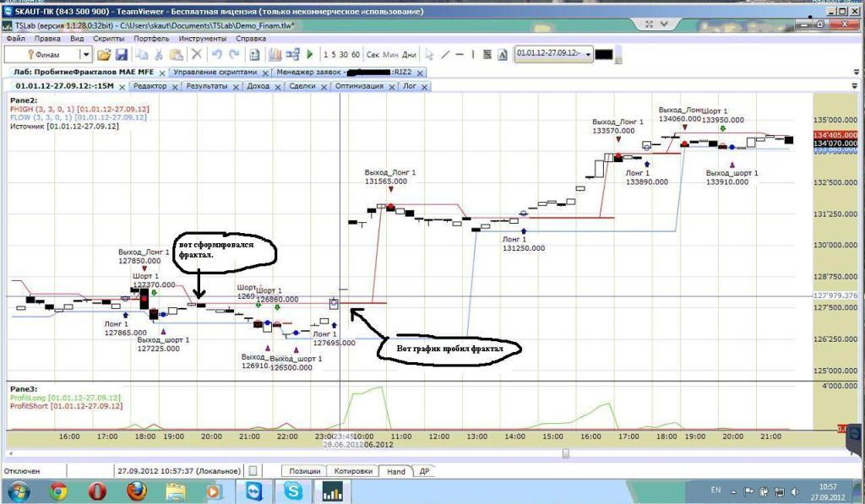
Task: Switch timeframe units to Сек
Action: click(373, 55)
